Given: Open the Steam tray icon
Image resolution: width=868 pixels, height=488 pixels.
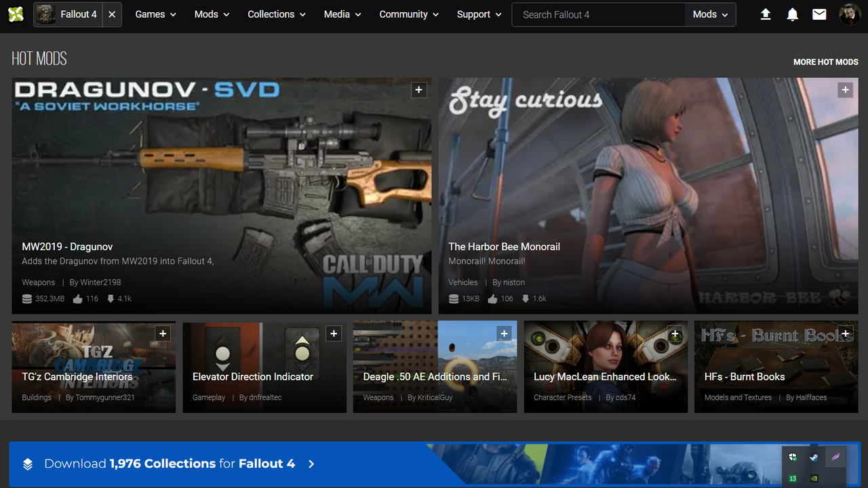Looking at the screenshot, I should [814, 457].
